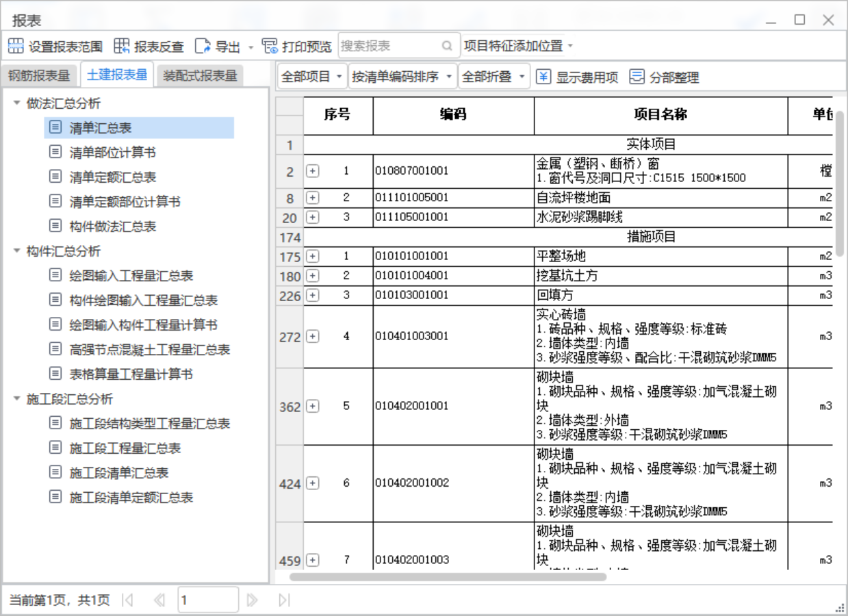Click the 打印预览 printer icon

(x=270, y=46)
